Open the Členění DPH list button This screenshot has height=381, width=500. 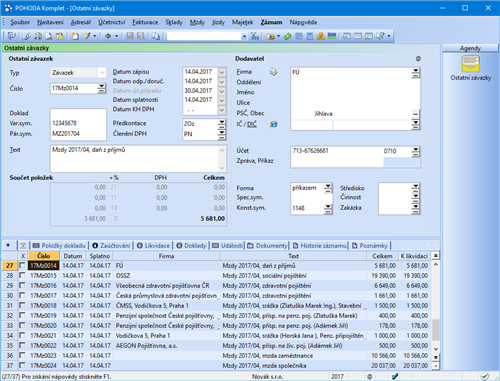tap(222, 134)
